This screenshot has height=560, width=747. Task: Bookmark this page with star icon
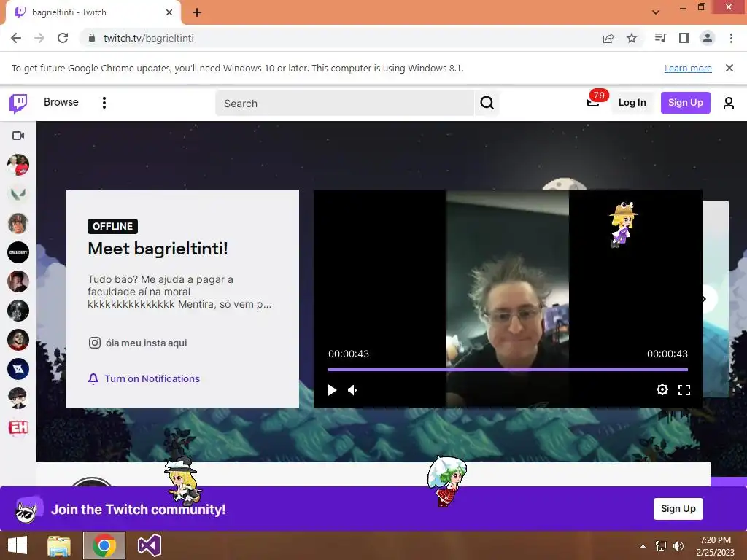click(632, 38)
